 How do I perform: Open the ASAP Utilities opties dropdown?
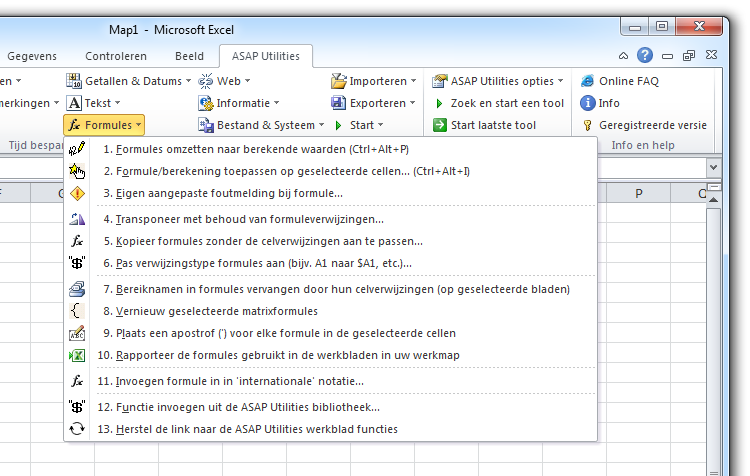pos(561,81)
